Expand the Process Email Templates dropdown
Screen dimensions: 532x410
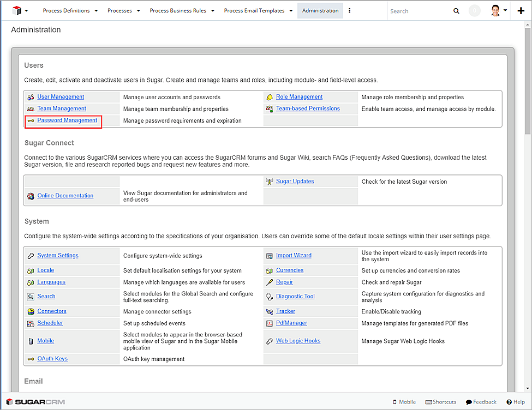(254, 10)
